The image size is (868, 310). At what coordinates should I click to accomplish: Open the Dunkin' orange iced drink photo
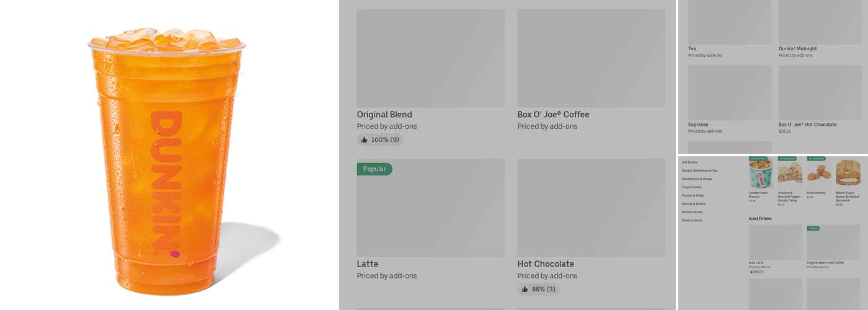click(167, 158)
